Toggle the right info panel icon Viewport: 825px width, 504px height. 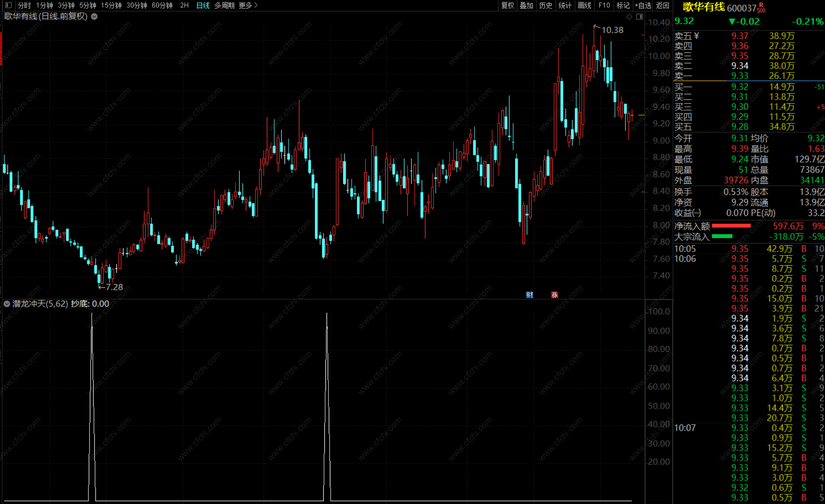640,17
